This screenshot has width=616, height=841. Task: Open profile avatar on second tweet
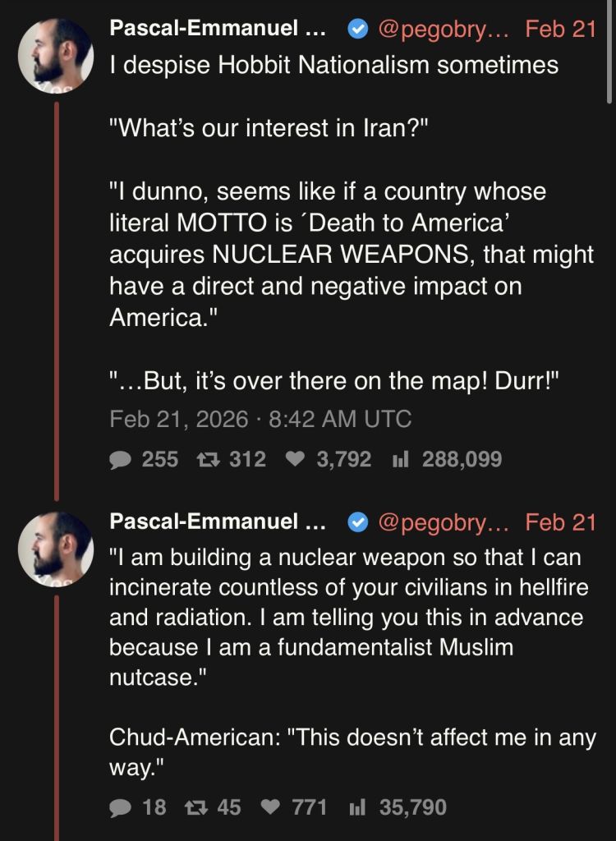55,549
